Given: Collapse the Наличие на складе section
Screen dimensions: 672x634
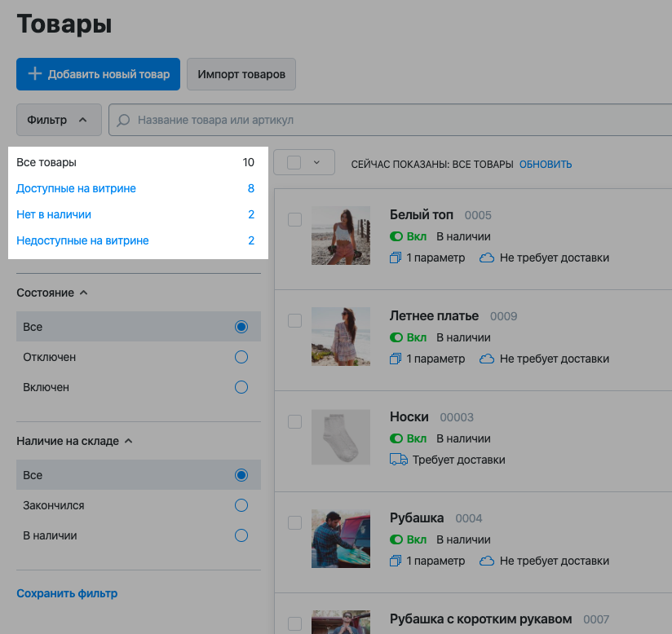Looking at the screenshot, I should (x=74, y=441).
